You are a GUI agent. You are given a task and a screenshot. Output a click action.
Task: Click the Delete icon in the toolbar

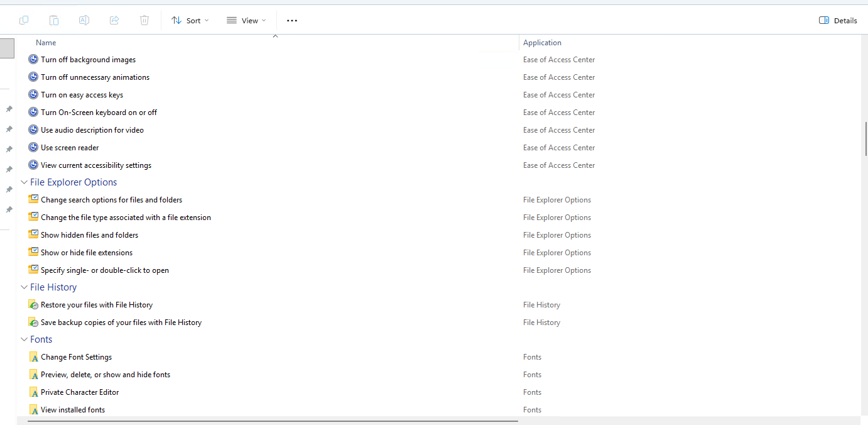(144, 19)
